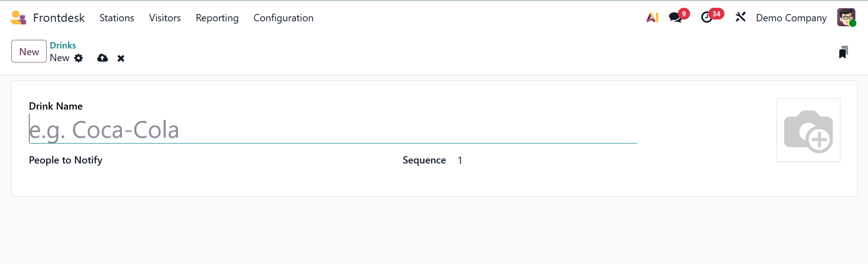Image resolution: width=868 pixels, height=264 pixels.
Task: Open the Demo Company switcher
Action: (791, 18)
